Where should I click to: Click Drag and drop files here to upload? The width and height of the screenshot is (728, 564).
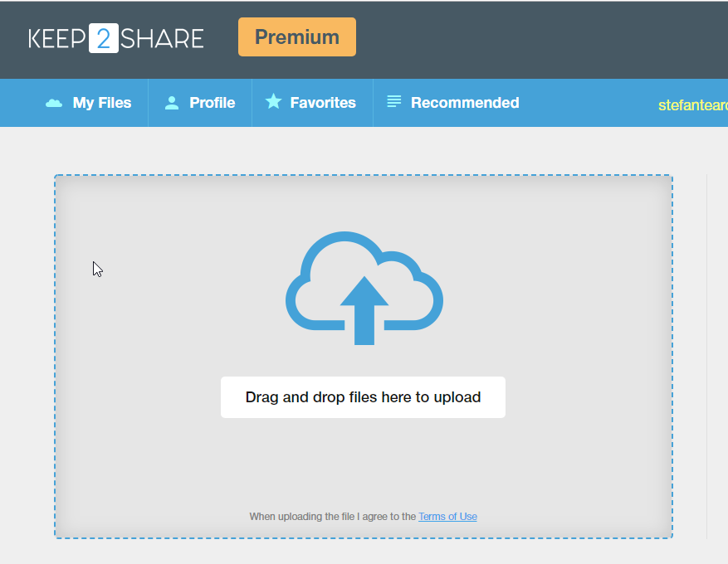tap(363, 397)
